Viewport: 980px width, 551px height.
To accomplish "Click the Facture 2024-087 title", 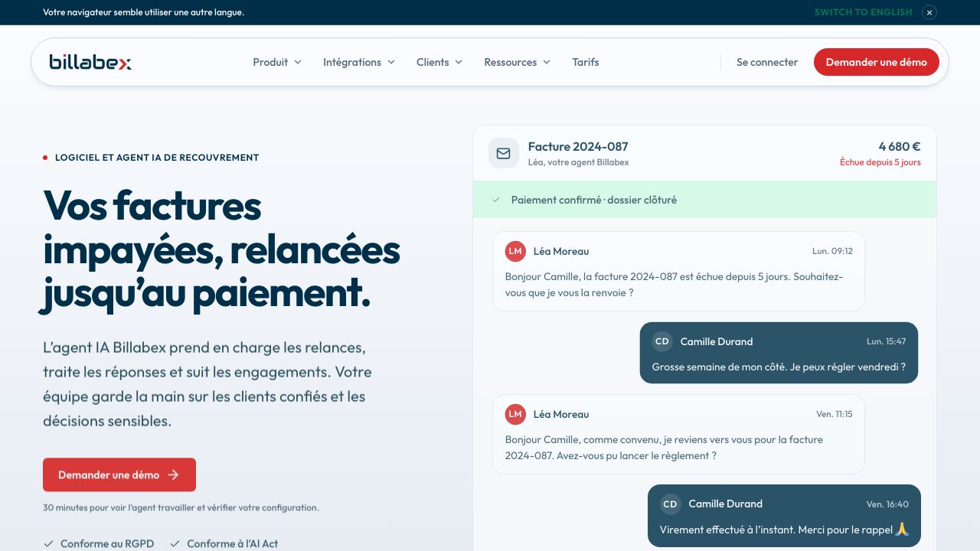I will 578,147.
